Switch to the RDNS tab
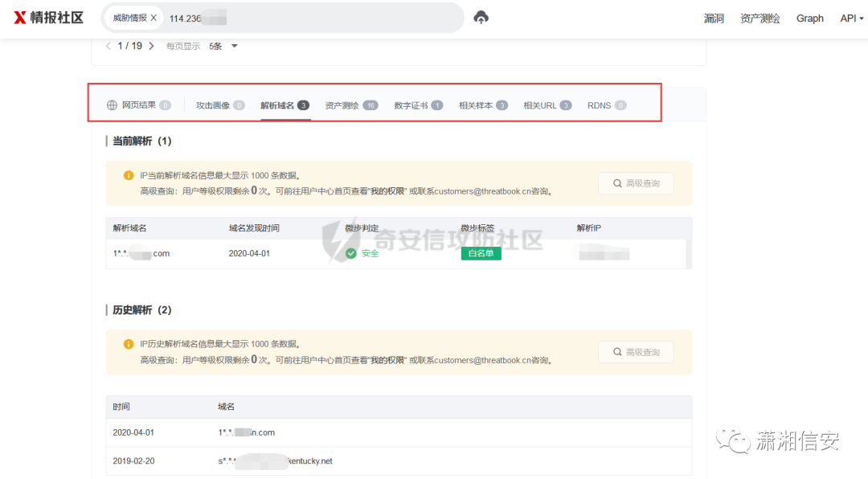The width and height of the screenshot is (868, 479). tap(607, 105)
